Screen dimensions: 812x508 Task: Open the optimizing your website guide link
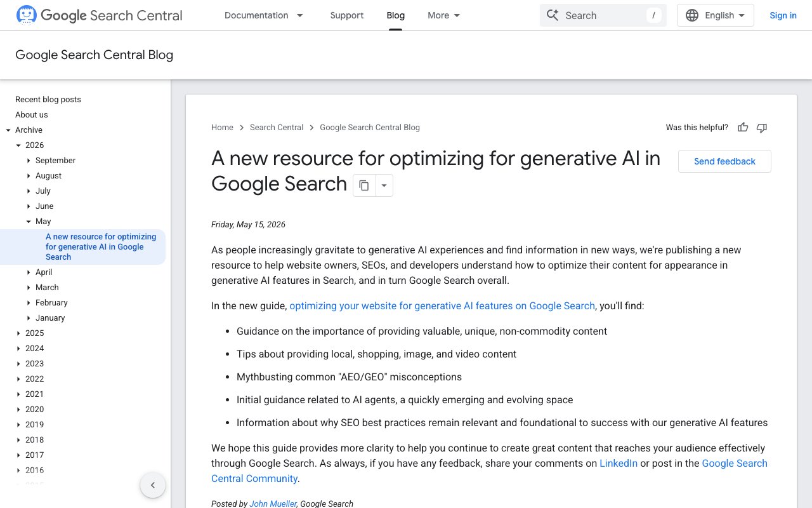442,306
